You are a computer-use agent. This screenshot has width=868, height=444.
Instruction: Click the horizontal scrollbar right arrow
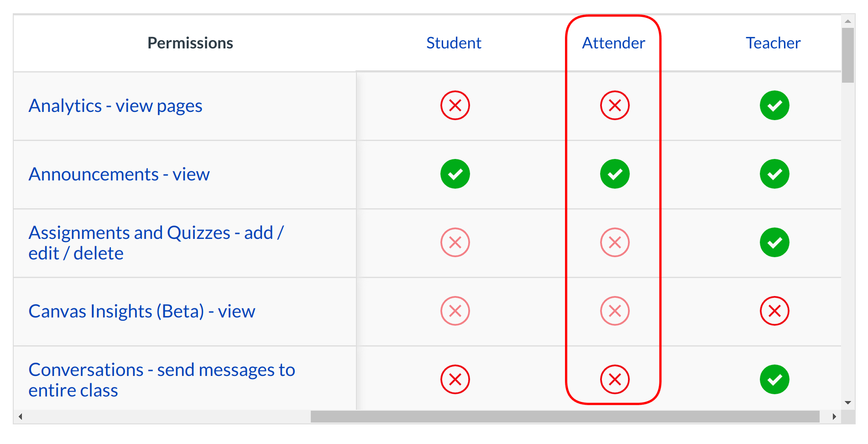834,417
